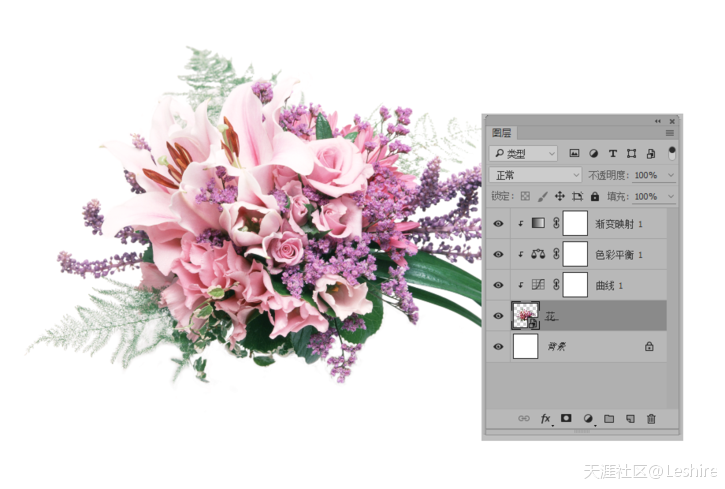Open the 不透明度 opacity slider arrow
This screenshot has width=725, height=489.
pyautogui.click(x=670, y=175)
